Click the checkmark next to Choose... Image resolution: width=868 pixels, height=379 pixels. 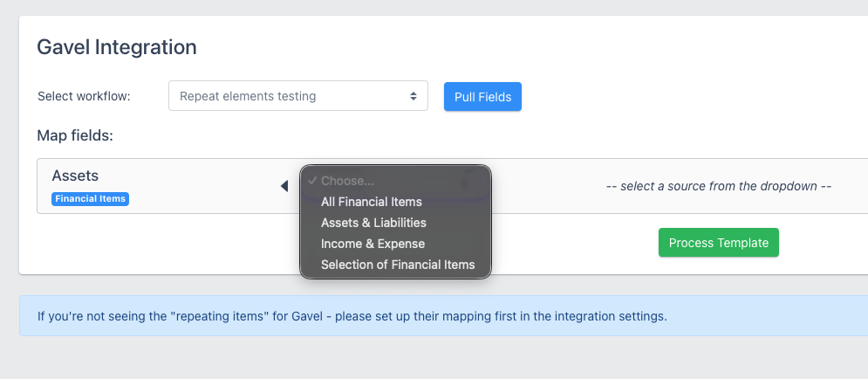(x=312, y=181)
